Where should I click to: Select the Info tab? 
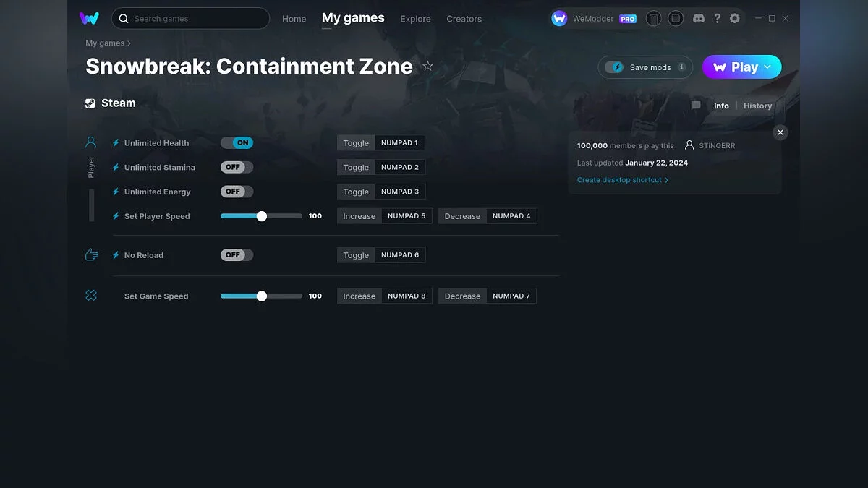(x=721, y=106)
